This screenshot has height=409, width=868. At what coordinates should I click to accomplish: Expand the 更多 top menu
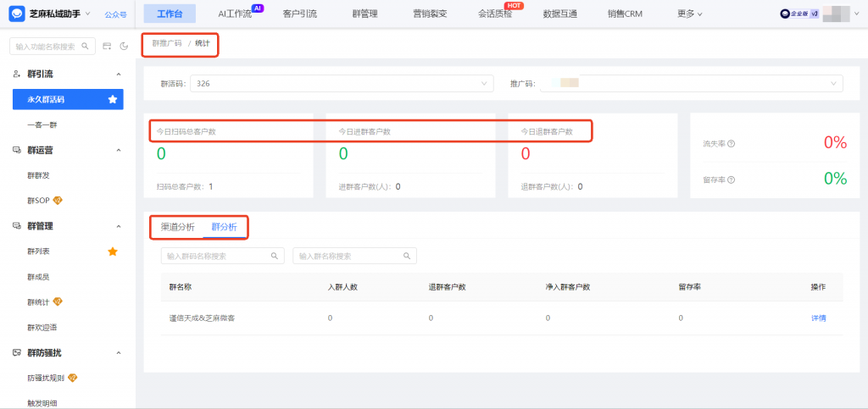(690, 14)
